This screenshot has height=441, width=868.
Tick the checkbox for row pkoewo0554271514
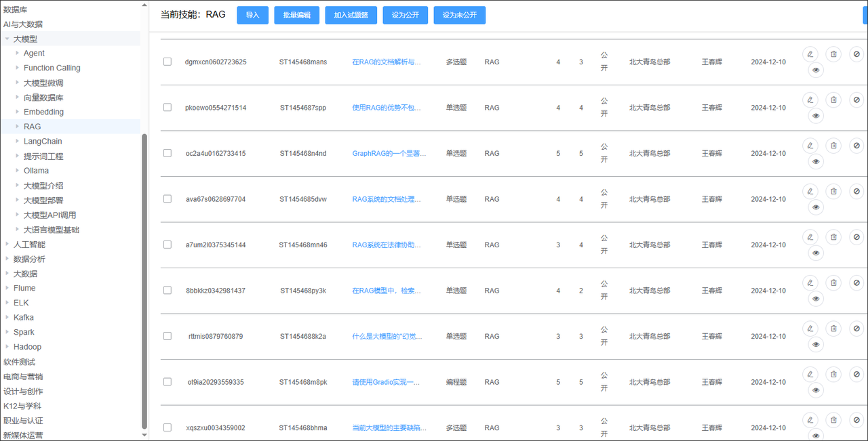coord(167,108)
